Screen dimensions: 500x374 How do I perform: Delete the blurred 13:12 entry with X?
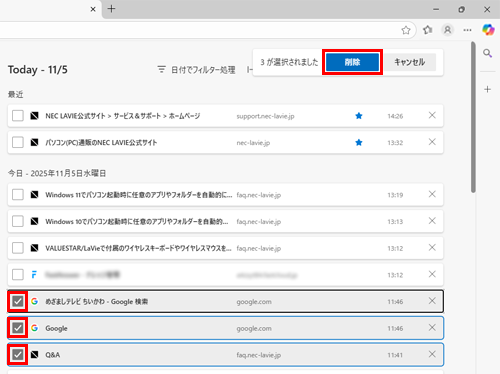pos(432,274)
